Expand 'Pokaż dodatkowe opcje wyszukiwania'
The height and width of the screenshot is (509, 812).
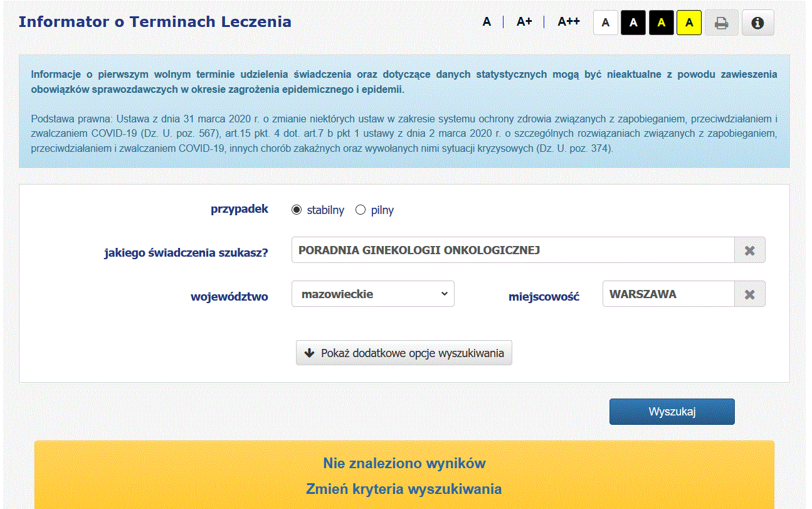(404, 353)
